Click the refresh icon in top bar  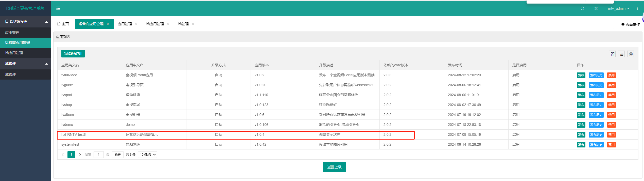(x=582, y=8)
